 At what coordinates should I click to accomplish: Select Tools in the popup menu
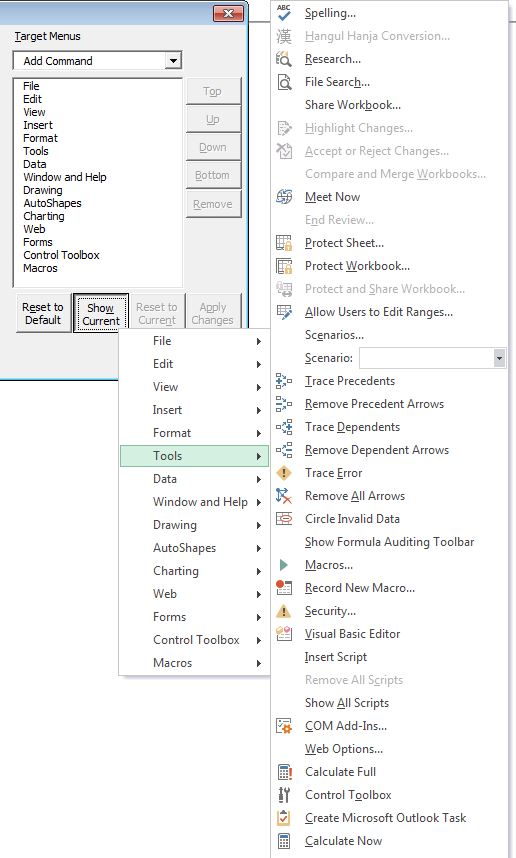pos(194,456)
